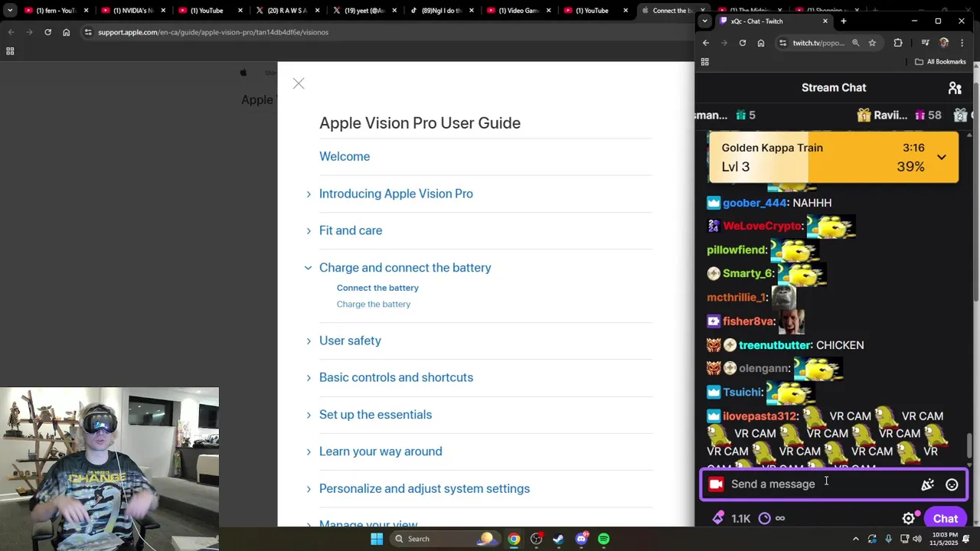This screenshot has width=980, height=551.
Task: Open Steam from the taskbar
Action: pos(559,539)
